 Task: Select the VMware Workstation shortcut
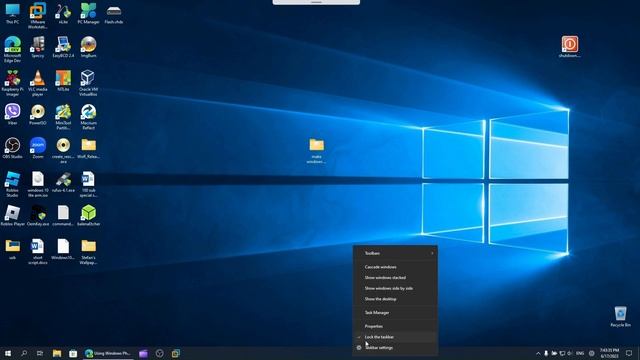point(38,16)
